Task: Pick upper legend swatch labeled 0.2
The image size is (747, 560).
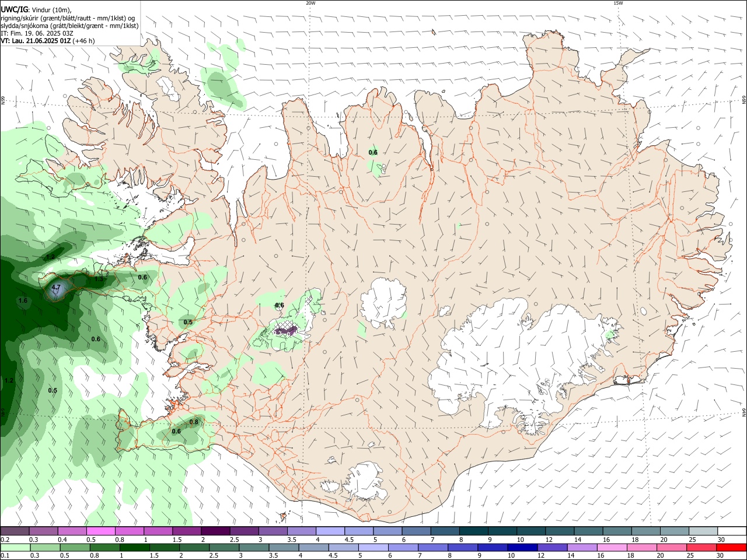Action: (x=15, y=531)
